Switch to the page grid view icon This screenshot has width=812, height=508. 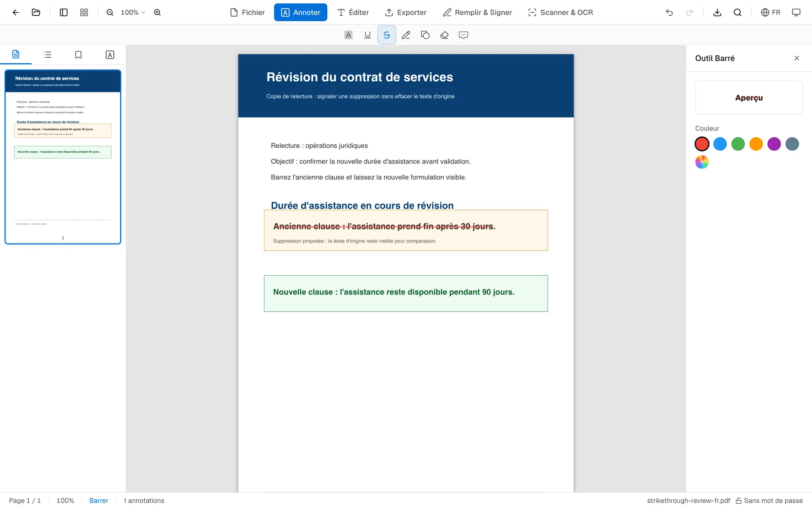84,12
